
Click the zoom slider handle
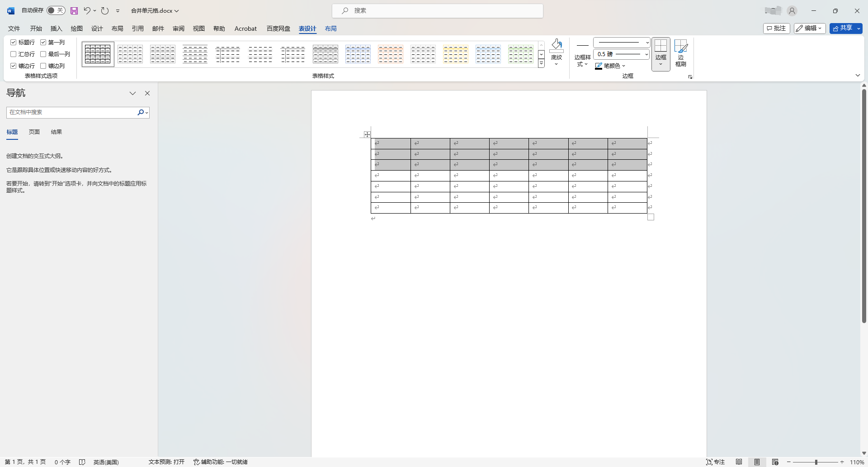816,462
